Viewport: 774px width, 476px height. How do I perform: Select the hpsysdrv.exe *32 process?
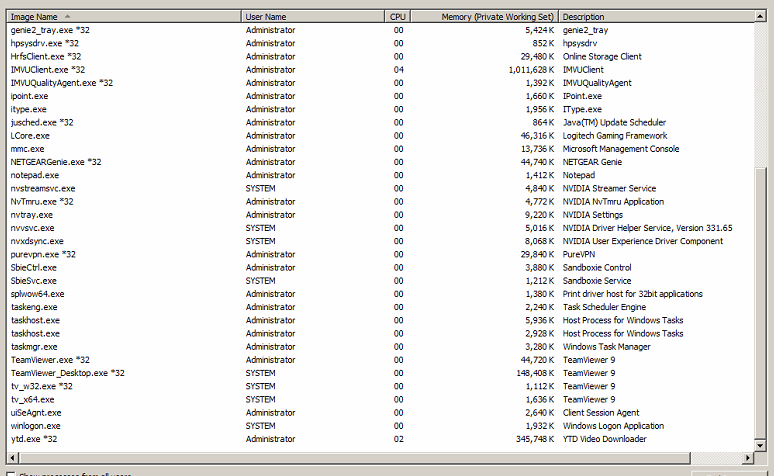[380, 43]
